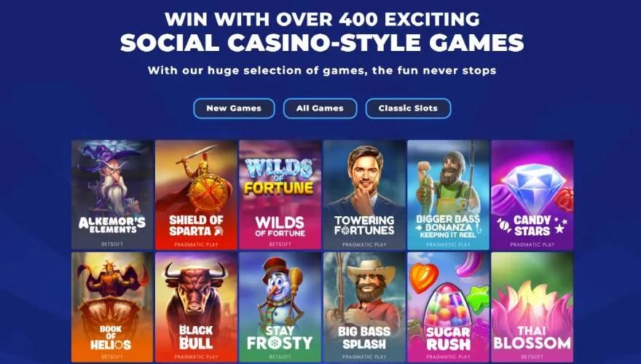Switch to the All Games tab
Viewport: 641px width, 364px height.
click(320, 108)
